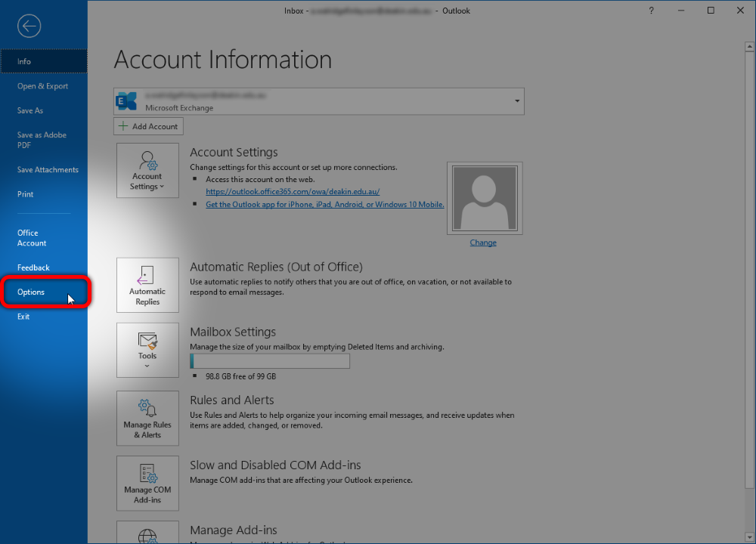Click the scrollbar up arrow
Image resolution: width=756 pixels, height=544 pixels.
(749, 47)
